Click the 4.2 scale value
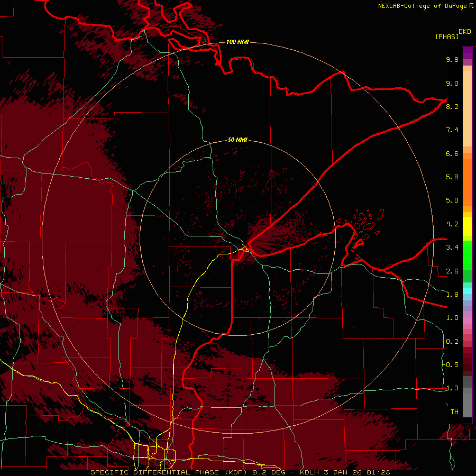The height and width of the screenshot is (476, 476). pyautogui.click(x=452, y=224)
